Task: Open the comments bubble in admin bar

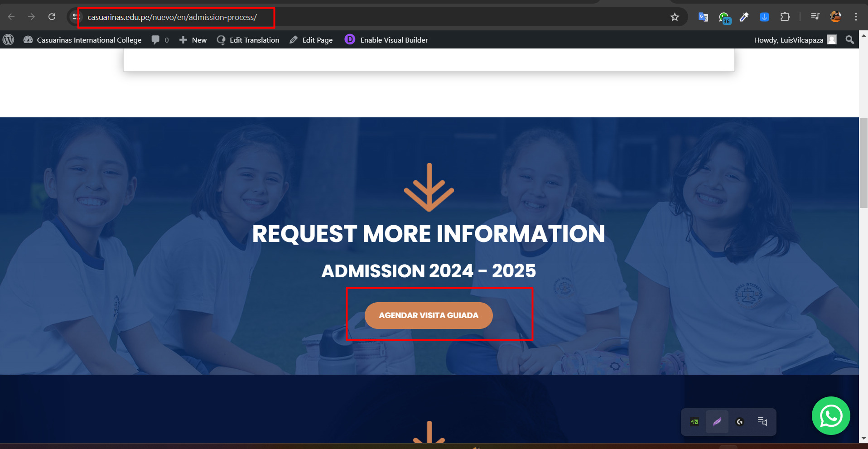Action: point(160,40)
